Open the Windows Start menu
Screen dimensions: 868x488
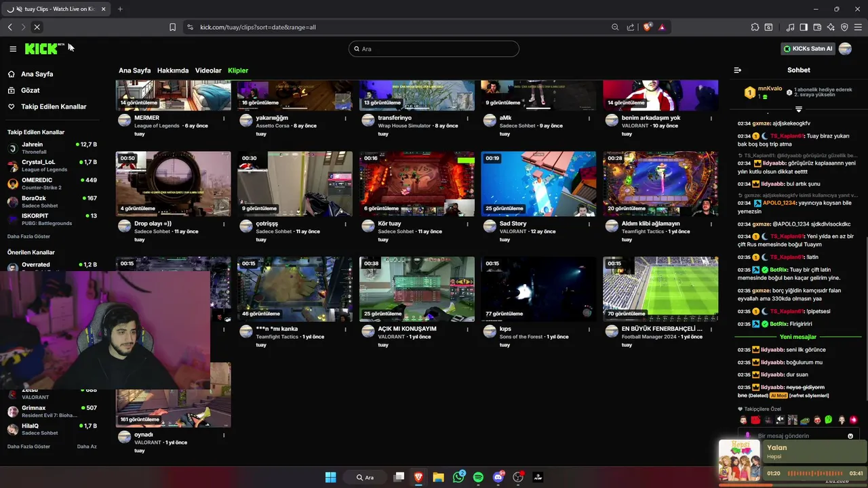tap(330, 477)
